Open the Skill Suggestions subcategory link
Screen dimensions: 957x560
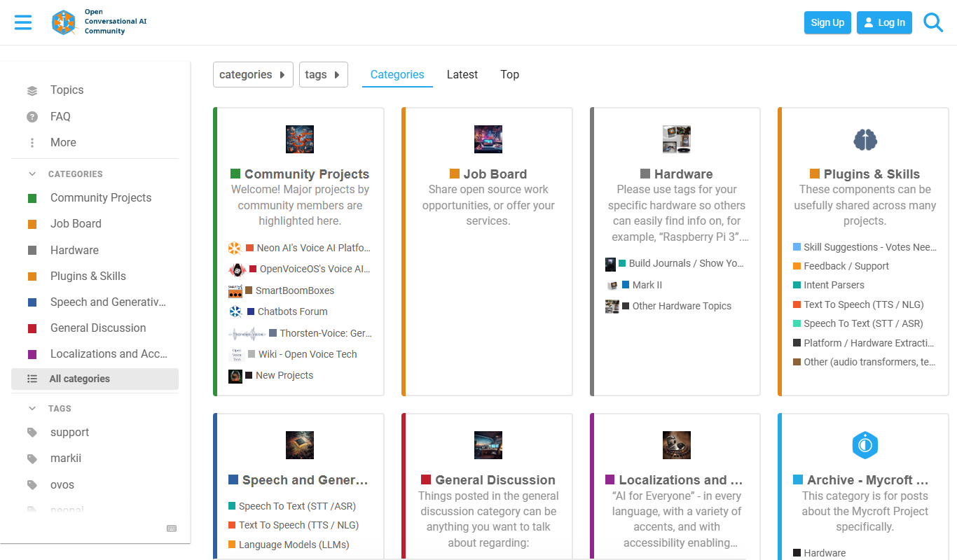(x=870, y=247)
